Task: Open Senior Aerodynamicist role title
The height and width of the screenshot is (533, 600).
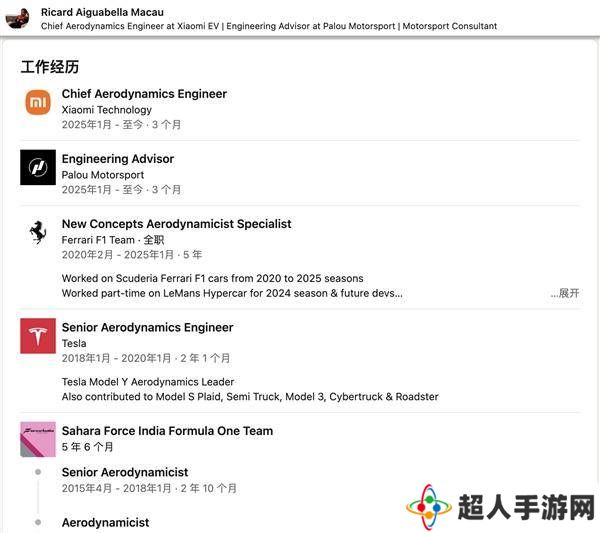Action: click(x=125, y=472)
